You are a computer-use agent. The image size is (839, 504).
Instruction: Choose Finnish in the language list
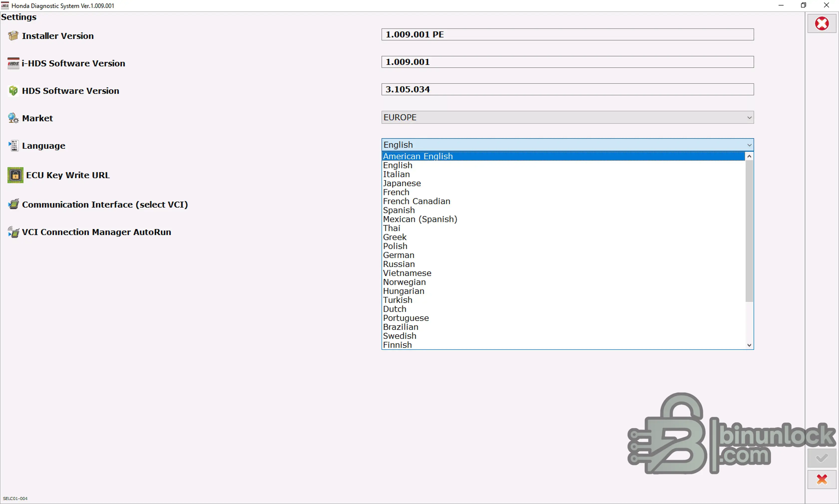(x=563, y=345)
